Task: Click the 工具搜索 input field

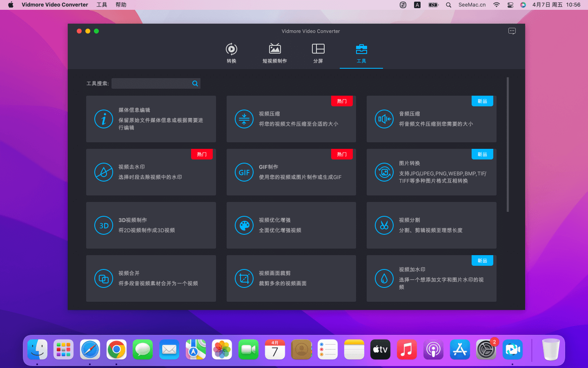Action: pos(151,83)
